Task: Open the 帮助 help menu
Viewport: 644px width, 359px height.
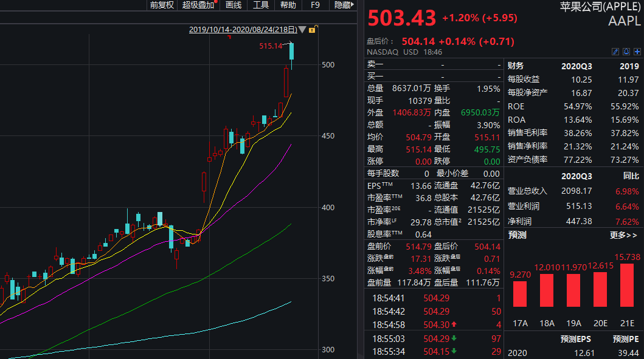Action: pos(288,5)
